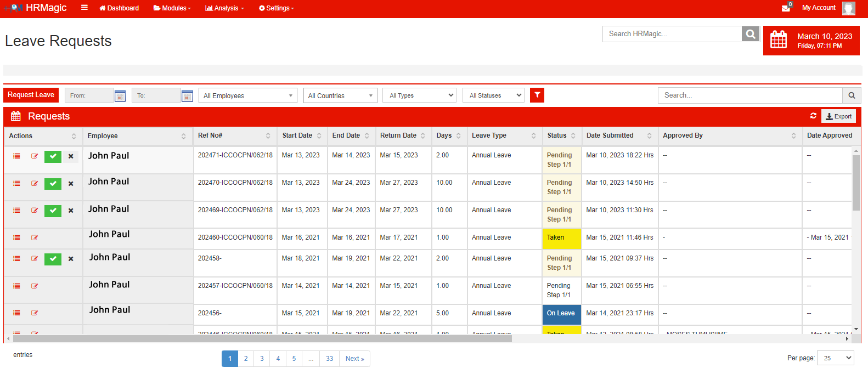Screen dimensions: 868x385
Task: Go to Next page in pagination
Action: pos(354,359)
